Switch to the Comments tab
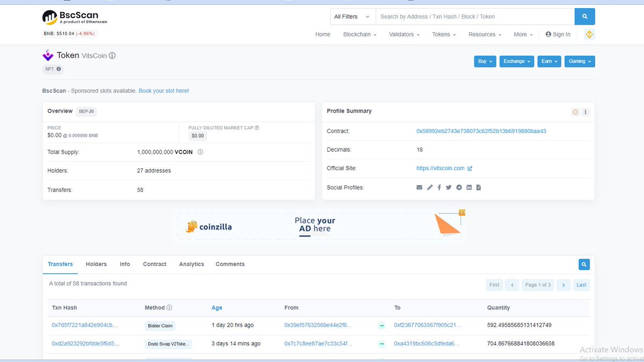The width and height of the screenshot is (644, 362). [230, 264]
